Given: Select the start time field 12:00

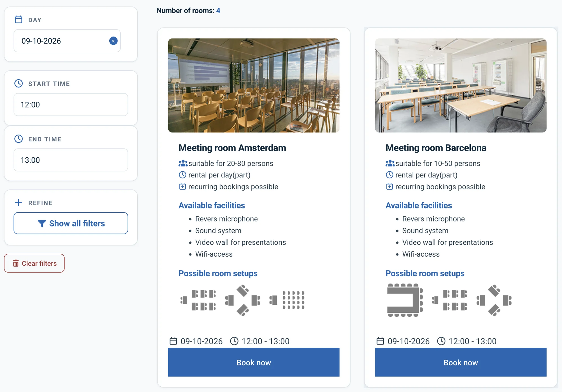Looking at the screenshot, I should pyautogui.click(x=71, y=105).
